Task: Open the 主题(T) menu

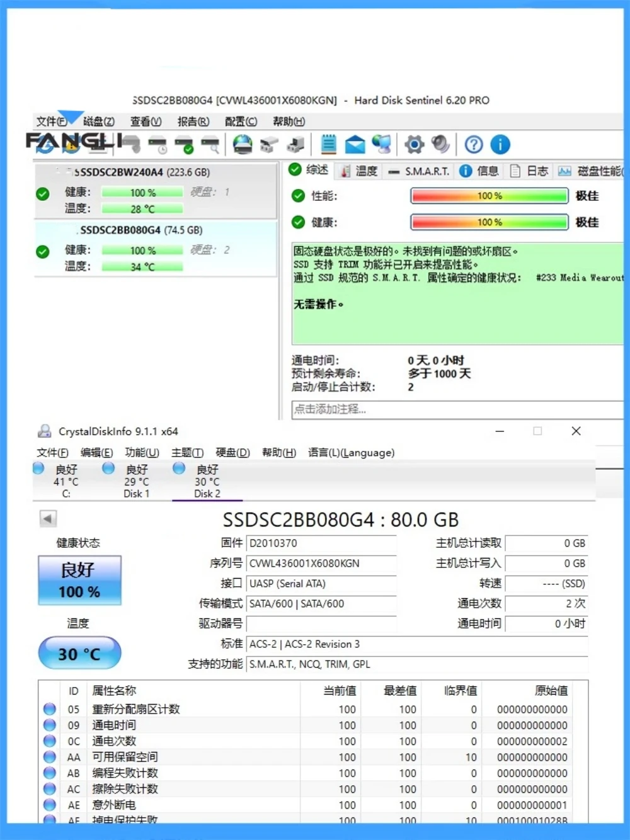Action: tap(187, 453)
